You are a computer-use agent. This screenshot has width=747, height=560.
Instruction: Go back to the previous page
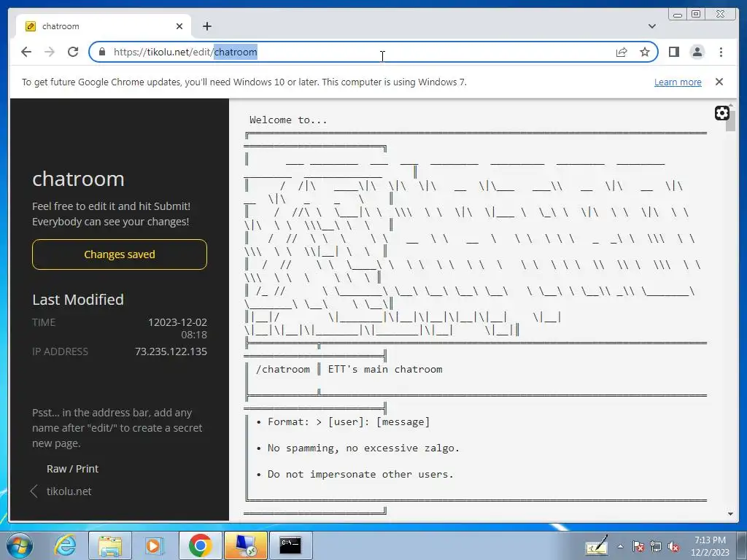coord(26,52)
